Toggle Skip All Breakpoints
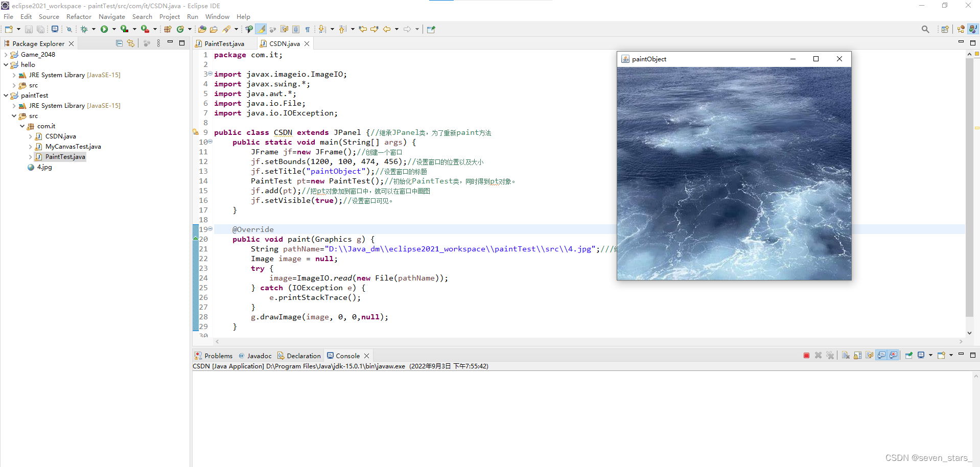 pyautogui.click(x=69, y=29)
